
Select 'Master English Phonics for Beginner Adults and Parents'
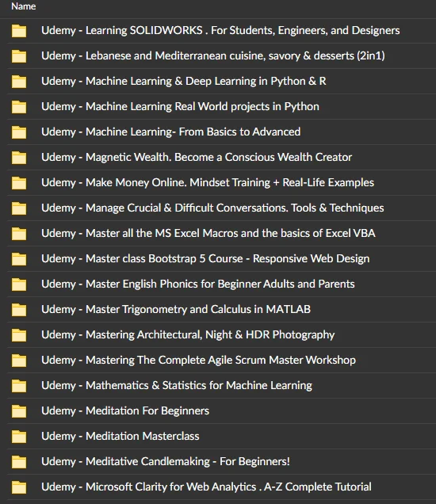coord(220,284)
